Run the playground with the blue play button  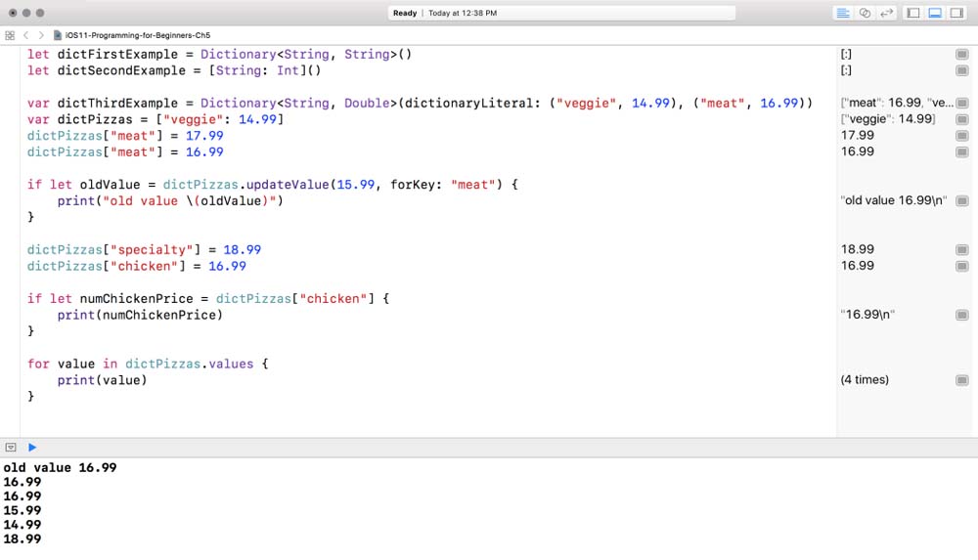pyautogui.click(x=32, y=447)
